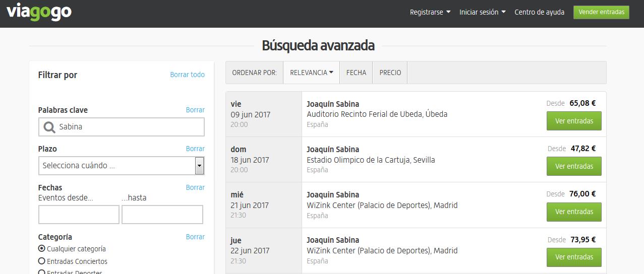644x274 pixels.
Task: Click the Búsqueda avanzada heading
Action: click(x=318, y=45)
